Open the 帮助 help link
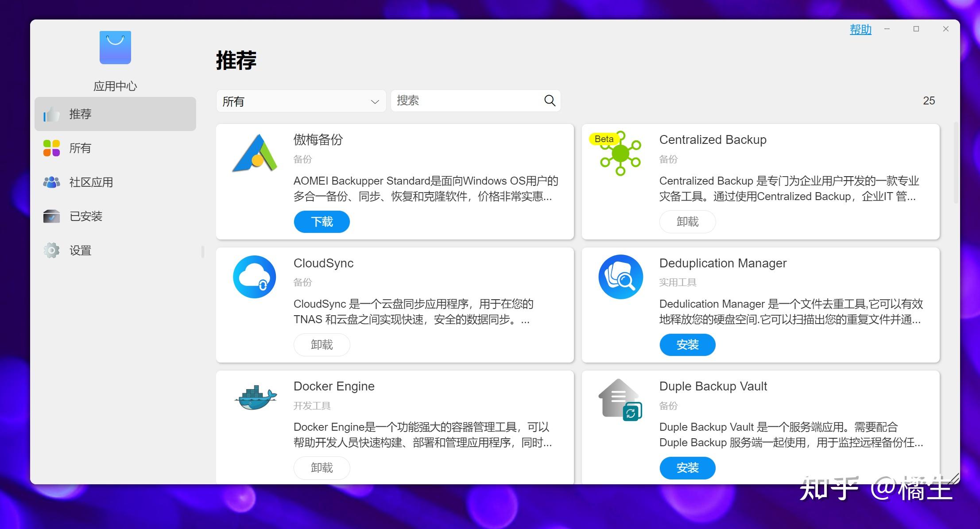The height and width of the screenshot is (529, 980). 860,29
